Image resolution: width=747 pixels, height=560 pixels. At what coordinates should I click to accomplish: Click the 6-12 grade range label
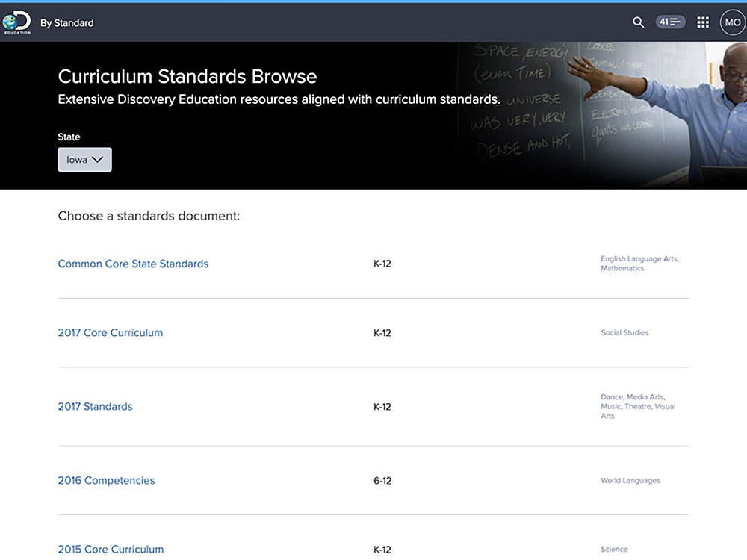point(382,481)
